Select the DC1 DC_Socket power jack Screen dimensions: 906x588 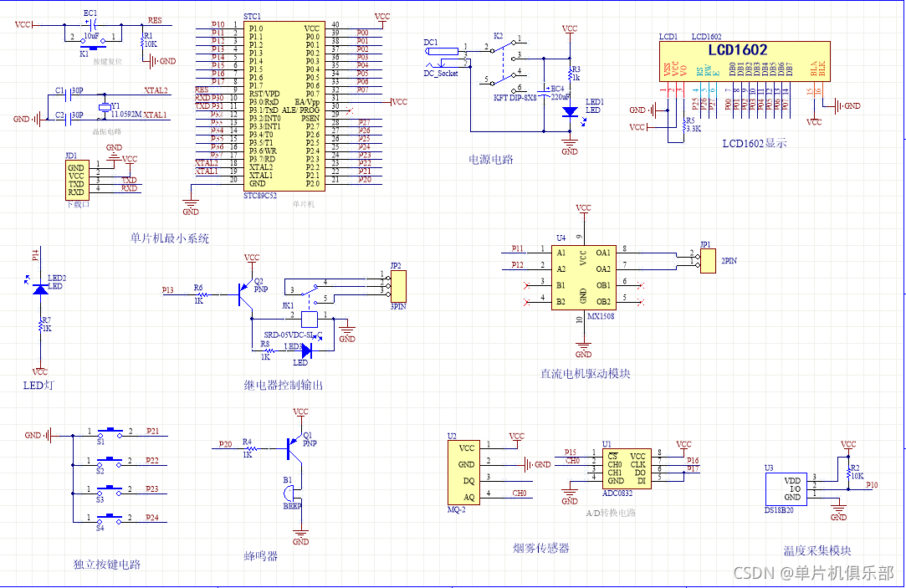[x=443, y=58]
